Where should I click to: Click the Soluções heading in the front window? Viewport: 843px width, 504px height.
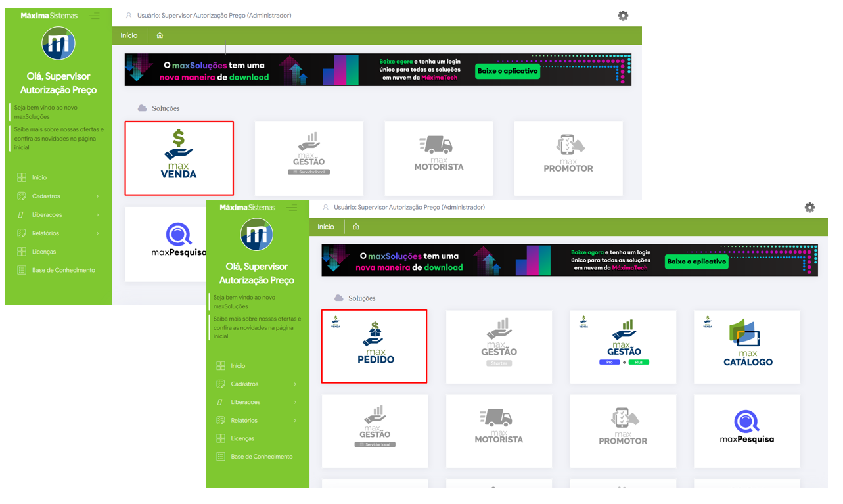(x=362, y=298)
